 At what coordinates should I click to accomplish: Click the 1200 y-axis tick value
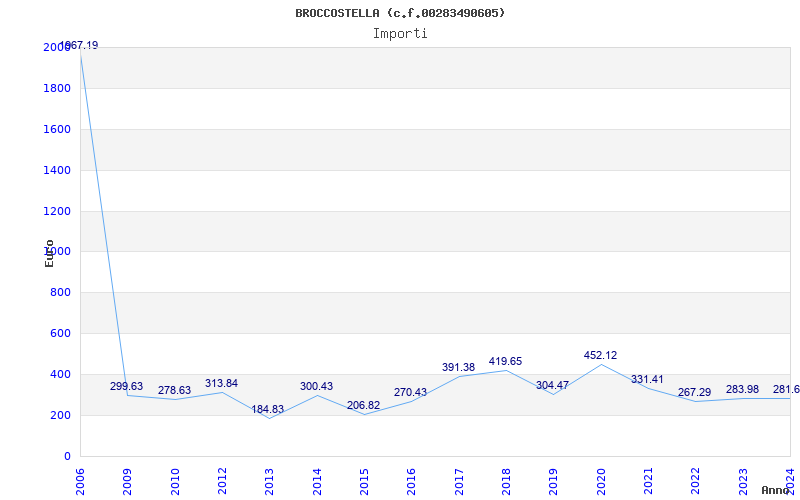point(57,211)
